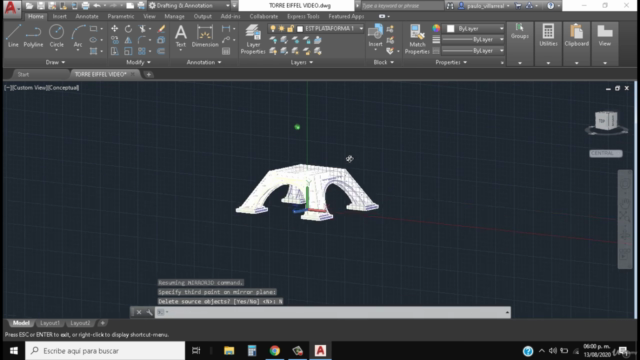Click Match Properties tool
The height and width of the screenshot is (360, 640).
417,39
